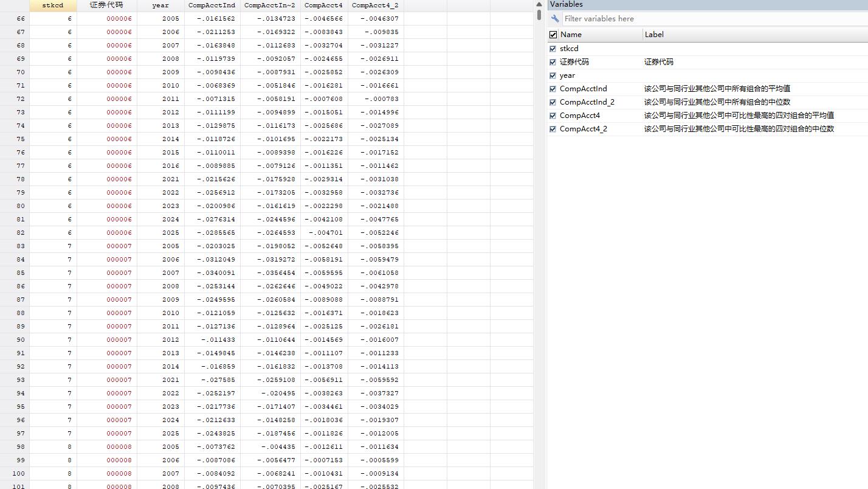This screenshot has width=868, height=489.
Task: Click the wrench filter icon in Variables panel
Action: tap(555, 18)
